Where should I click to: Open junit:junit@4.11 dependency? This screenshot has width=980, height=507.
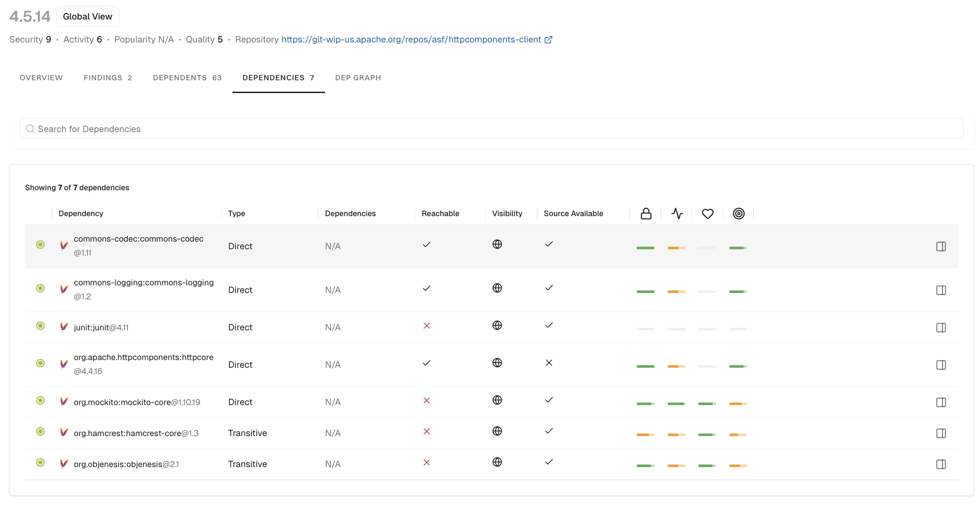pyautogui.click(x=101, y=327)
